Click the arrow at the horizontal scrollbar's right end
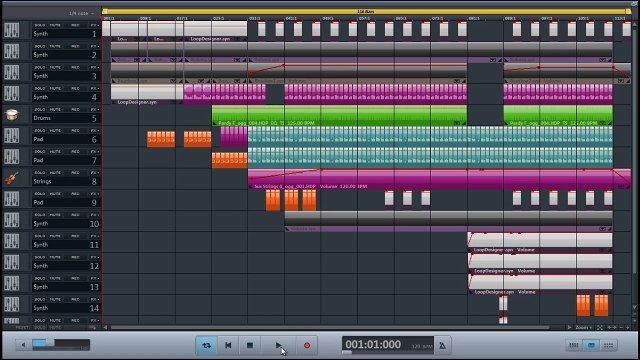Screen dimensions: 640x360 pyautogui.click(x=569, y=327)
